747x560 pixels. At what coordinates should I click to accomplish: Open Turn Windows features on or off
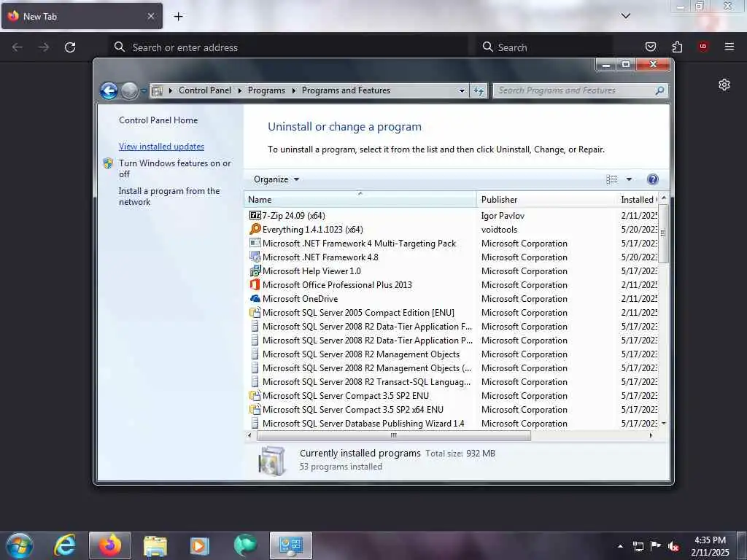click(x=174, y=168)
